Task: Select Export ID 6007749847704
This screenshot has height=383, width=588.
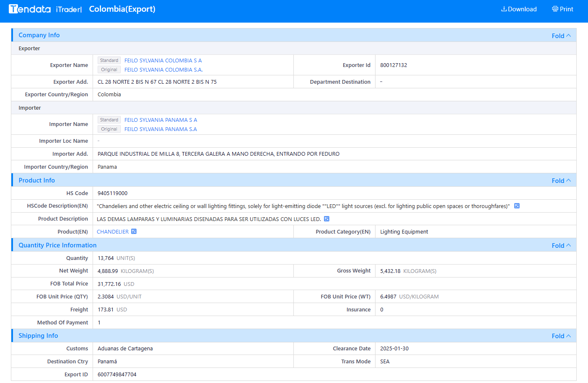Action: 117,375
